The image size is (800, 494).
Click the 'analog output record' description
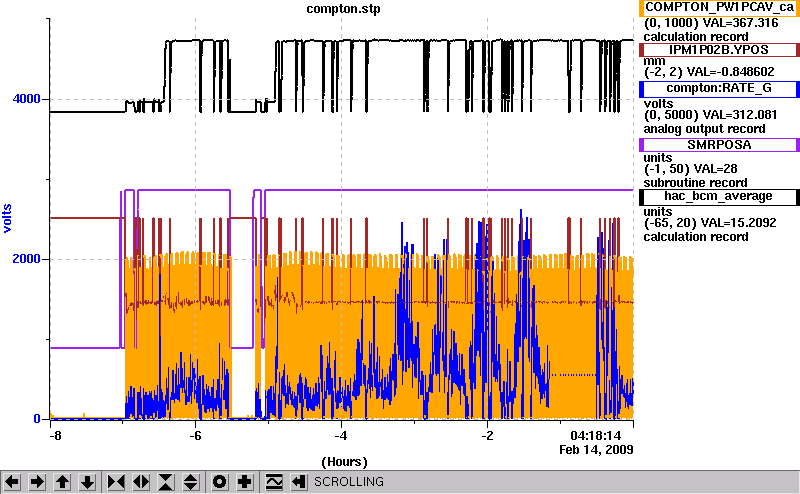[705, 129]
